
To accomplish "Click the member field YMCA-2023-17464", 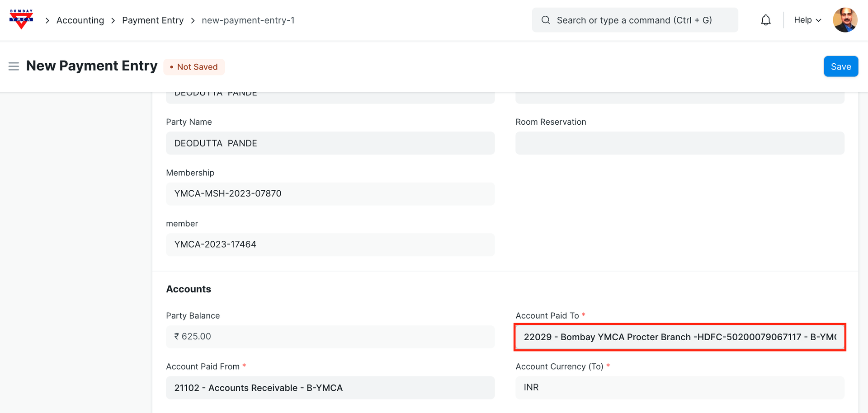I will [x=330, y=244].
